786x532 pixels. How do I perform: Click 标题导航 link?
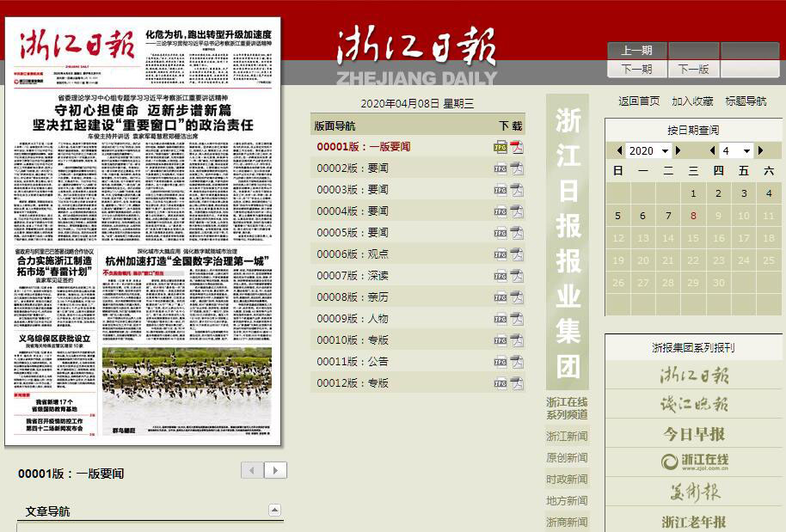(746, 101)
